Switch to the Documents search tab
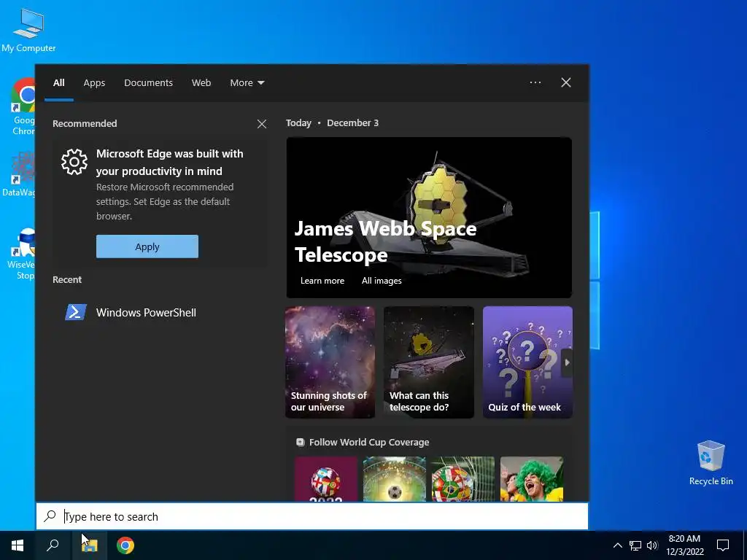The image size is (747, 560). [148, 83]
